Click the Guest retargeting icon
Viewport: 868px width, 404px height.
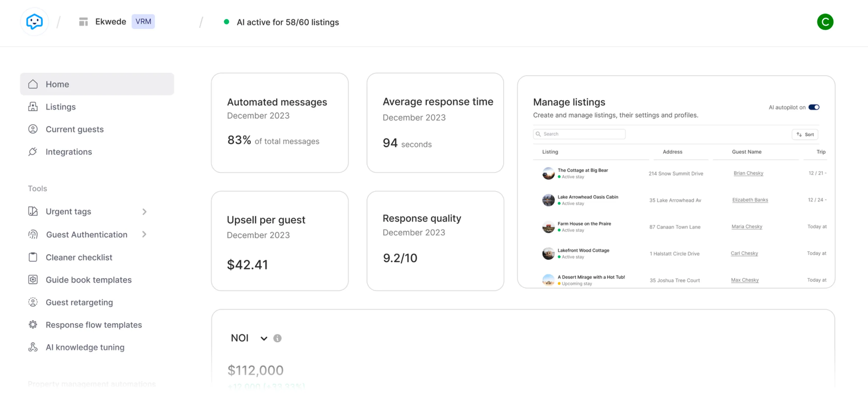click(33, 302)
